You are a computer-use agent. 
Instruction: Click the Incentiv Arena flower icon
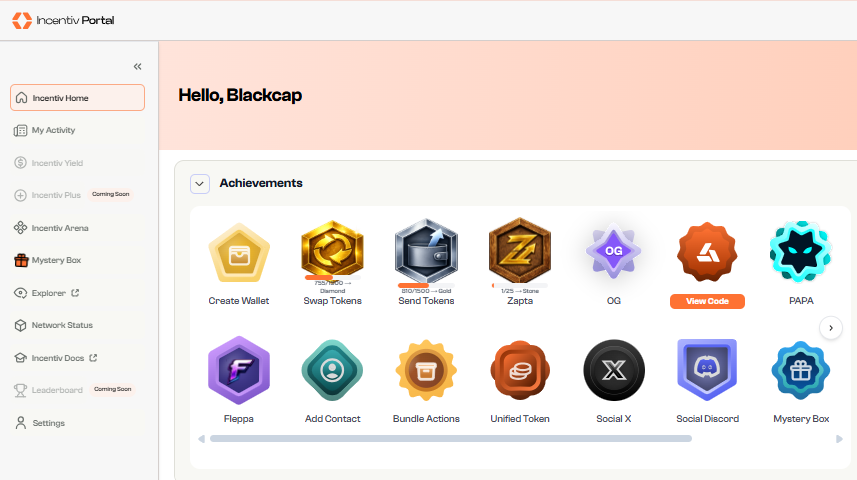(x=20, y=228)
